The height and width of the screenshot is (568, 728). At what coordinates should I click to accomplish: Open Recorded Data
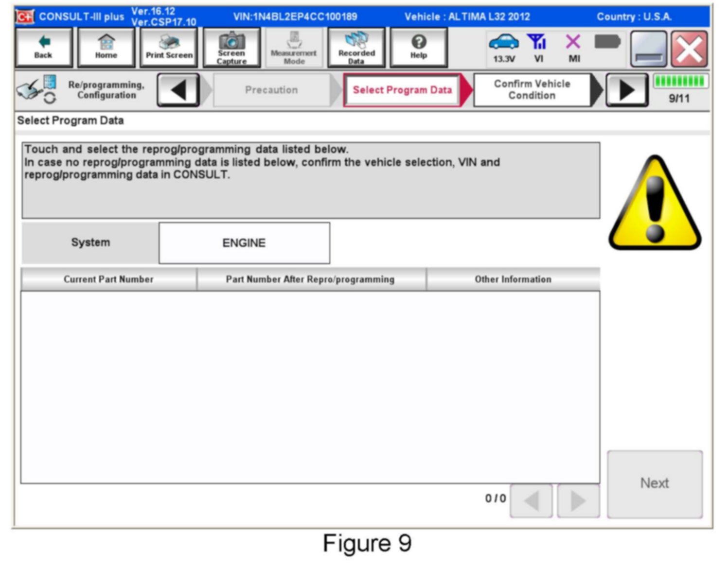(356, 48)
